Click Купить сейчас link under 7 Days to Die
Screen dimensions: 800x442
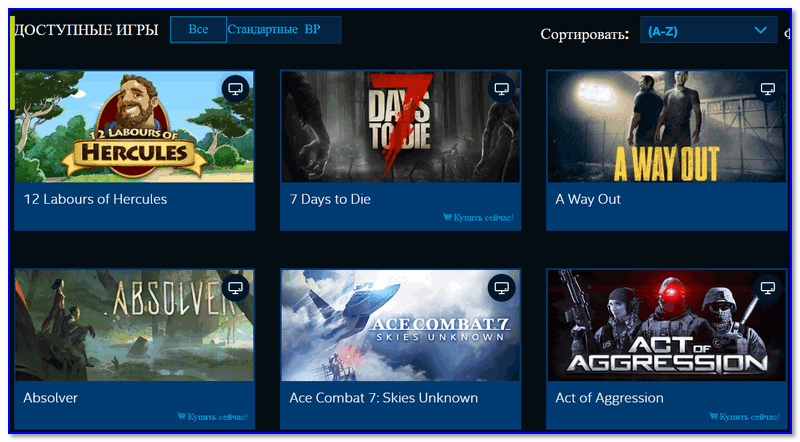coord(478,218)
